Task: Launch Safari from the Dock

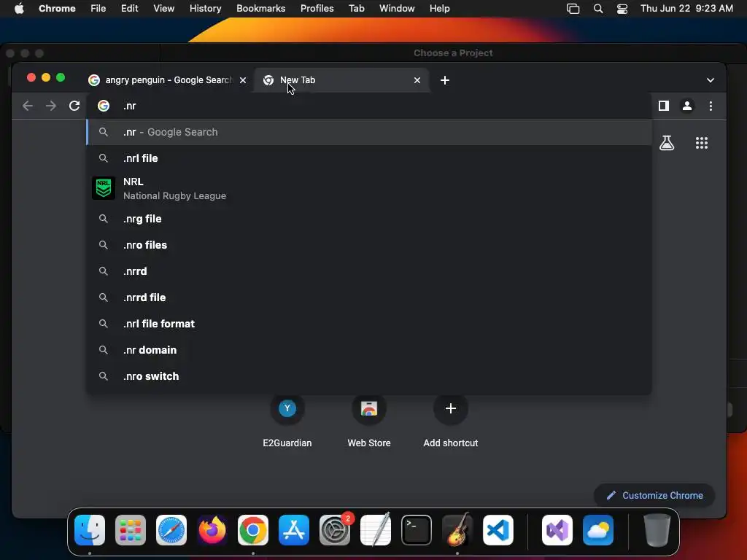Action: click(171, 530)
